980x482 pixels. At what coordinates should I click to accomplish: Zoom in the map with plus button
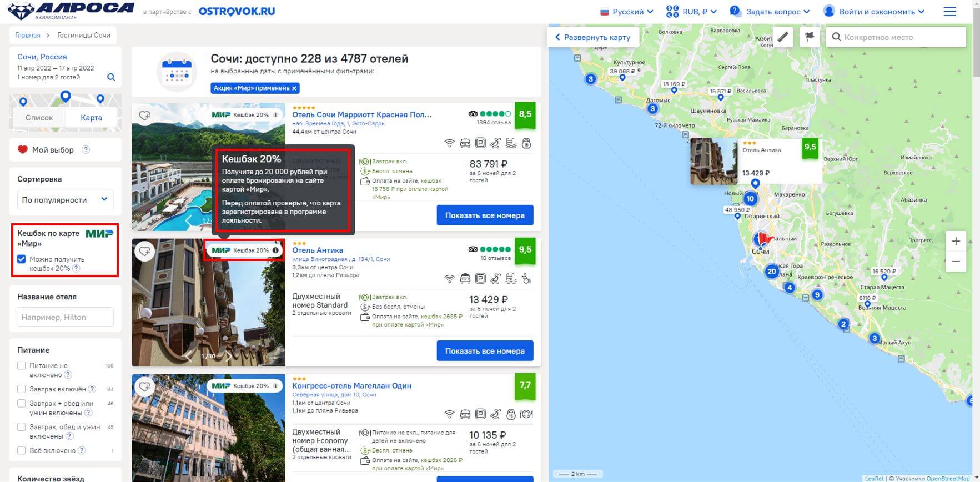pos(956,241)
